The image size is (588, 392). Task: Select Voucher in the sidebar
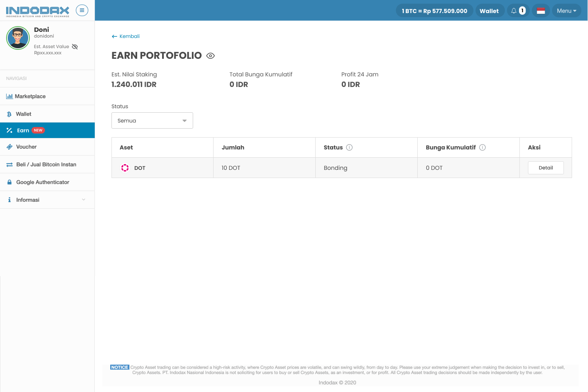27,147
